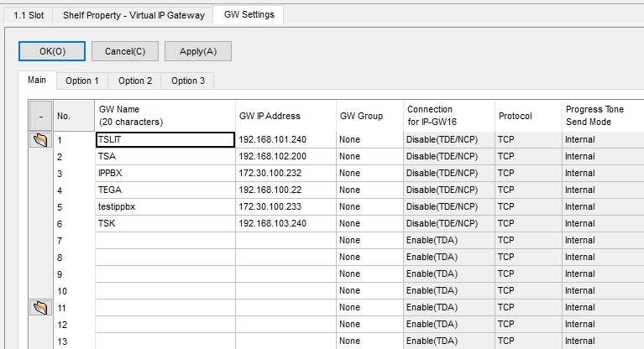Select IP address 172.30.100.233
Image resolution: width=644 pixels, height=349 pixels.
pyautogui.click(x=285, y=207)
